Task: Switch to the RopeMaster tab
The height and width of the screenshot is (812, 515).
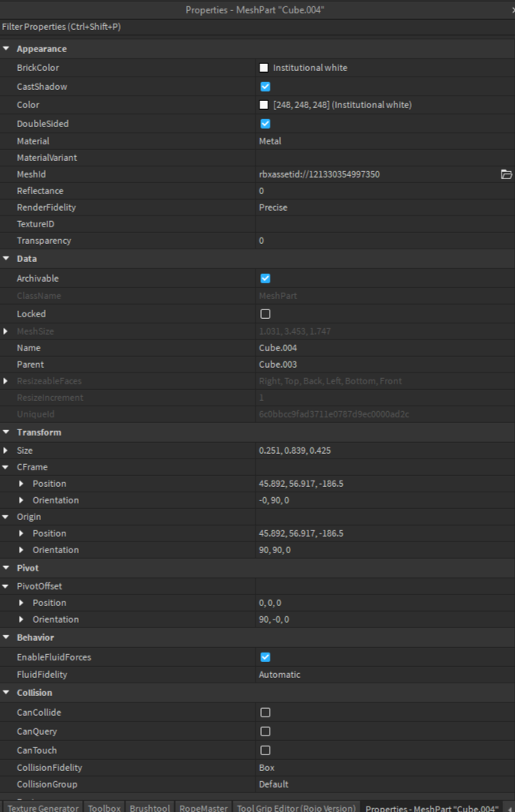Action: tap(203, 807)
